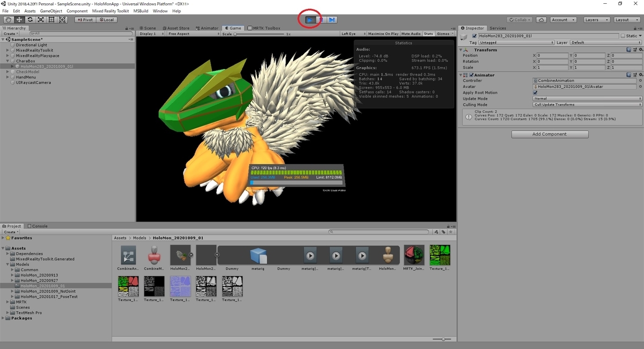Collapse the CharaBox hierarchy item
The image size is (644, 349).
click(x=8, y=61)
